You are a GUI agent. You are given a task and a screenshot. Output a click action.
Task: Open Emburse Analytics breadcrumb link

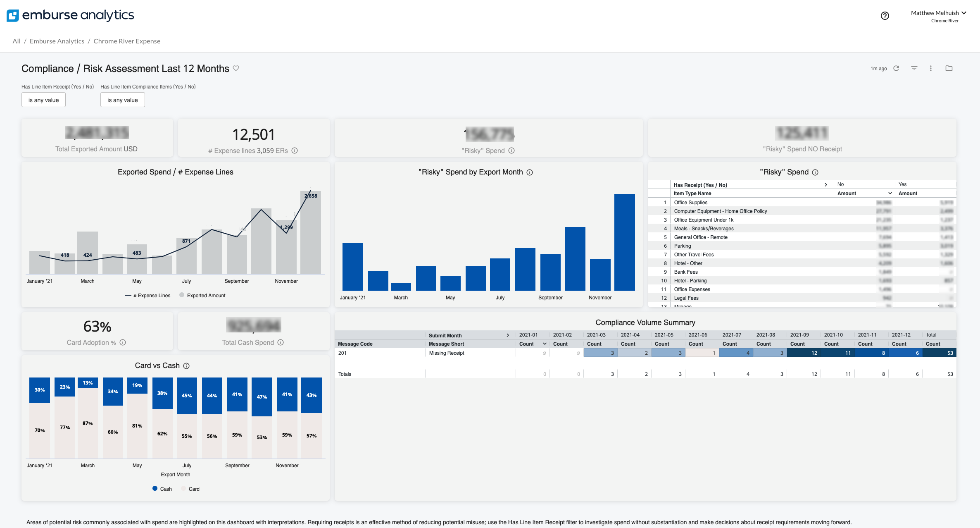(x=57, y=41)
